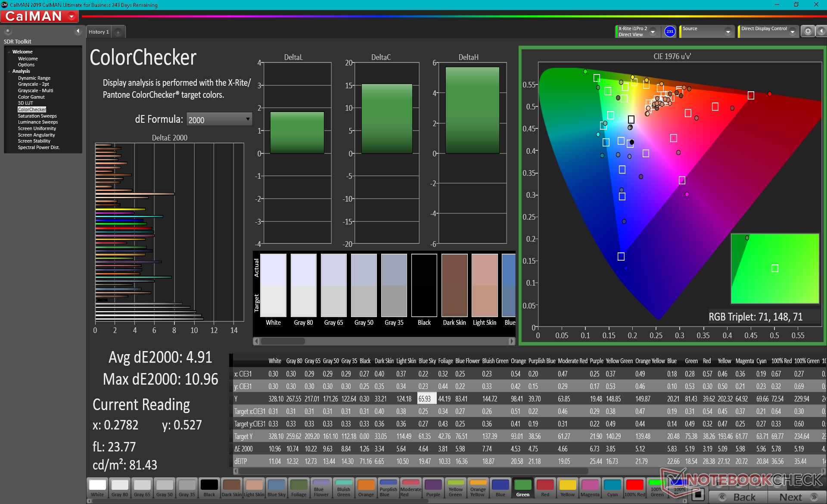Click the stop measurement square icon
The image size is (827, 504).
click(x=698, y=495)
